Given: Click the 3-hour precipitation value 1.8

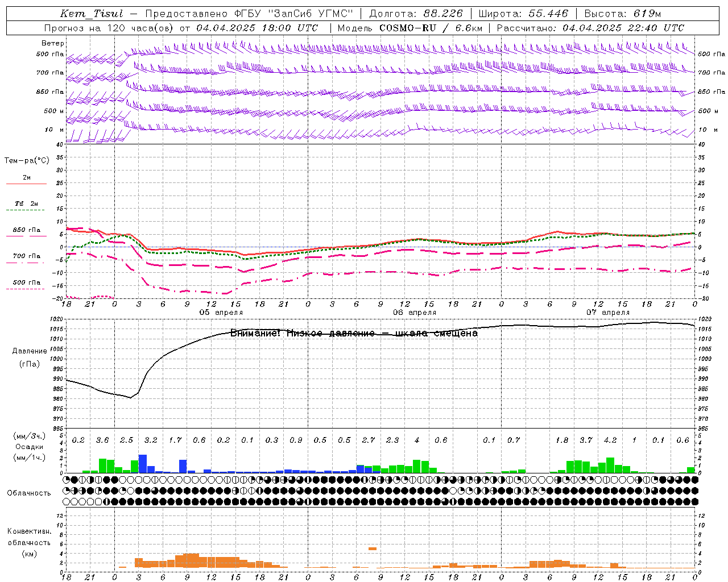Looking at the screenshot, I should (562, 440).
